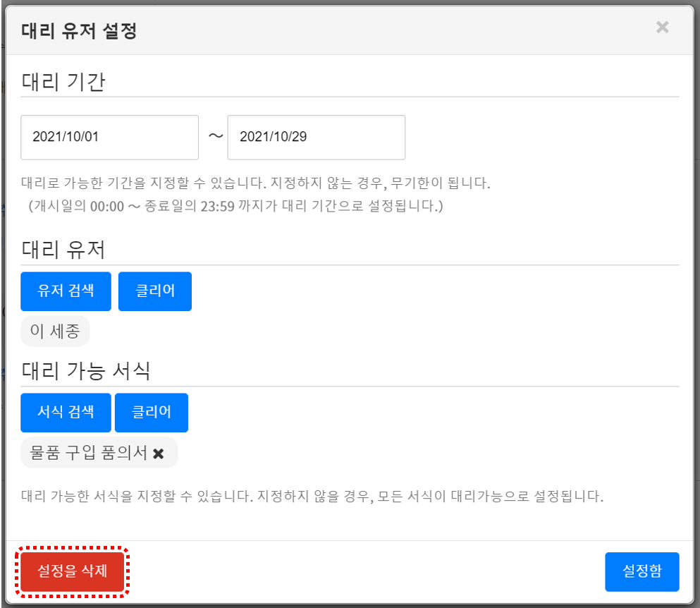
Task: Save with the 설정함 button
Action: 641,571
